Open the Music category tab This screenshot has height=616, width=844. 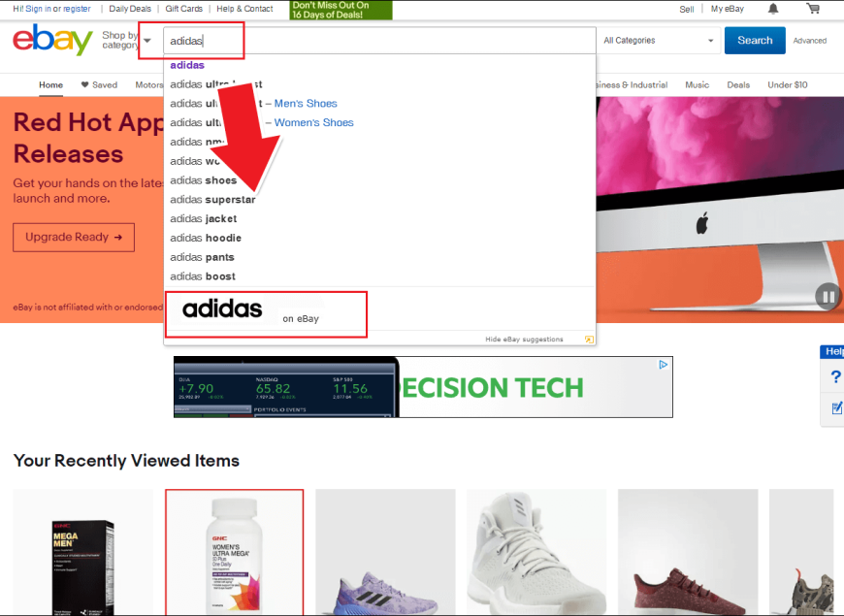698,85
